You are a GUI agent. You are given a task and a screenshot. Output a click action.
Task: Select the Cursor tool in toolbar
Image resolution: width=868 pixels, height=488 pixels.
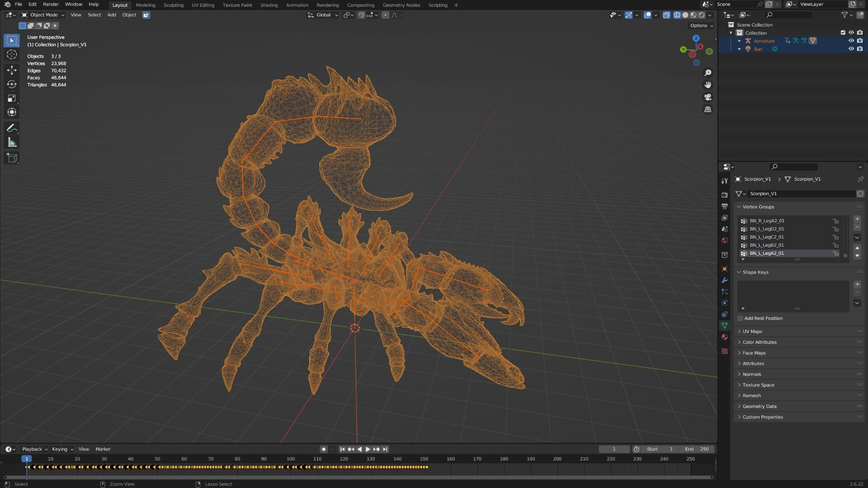click(x=12, y=55)
